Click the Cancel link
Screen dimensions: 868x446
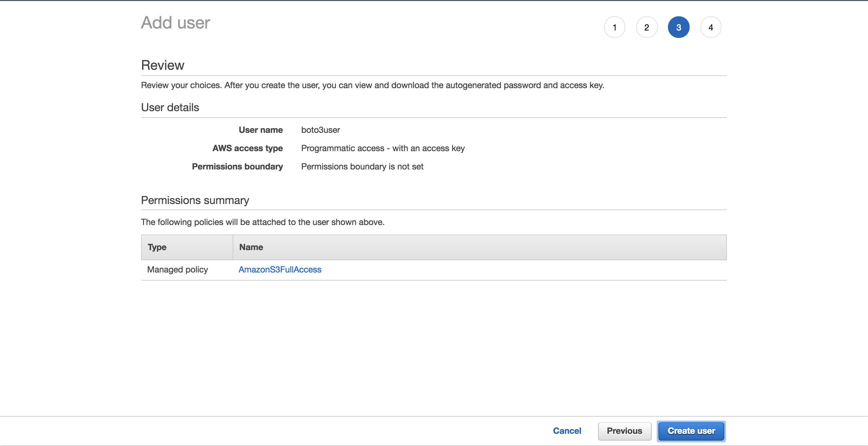pos(567,431)
